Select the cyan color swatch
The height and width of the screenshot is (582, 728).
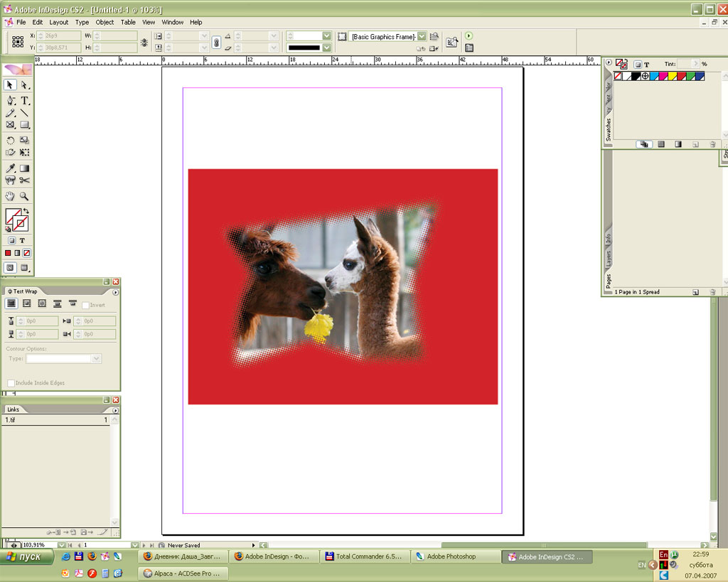point(654,77)
